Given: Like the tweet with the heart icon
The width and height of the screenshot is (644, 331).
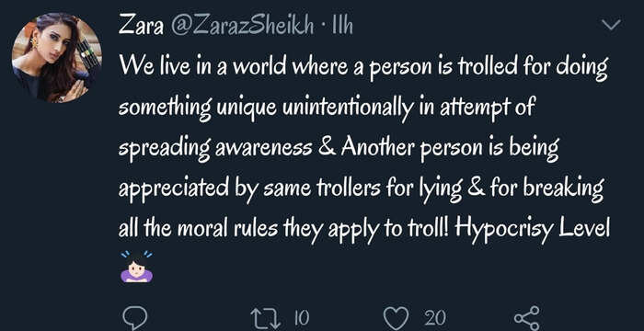Looking at the screenshot, I should (396, 318).
